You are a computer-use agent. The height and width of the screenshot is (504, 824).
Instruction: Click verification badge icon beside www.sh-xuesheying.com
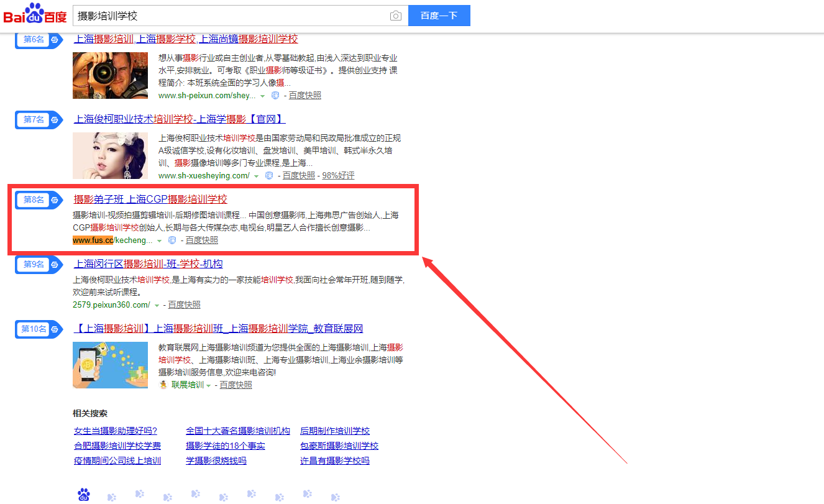tap(269, 176)
